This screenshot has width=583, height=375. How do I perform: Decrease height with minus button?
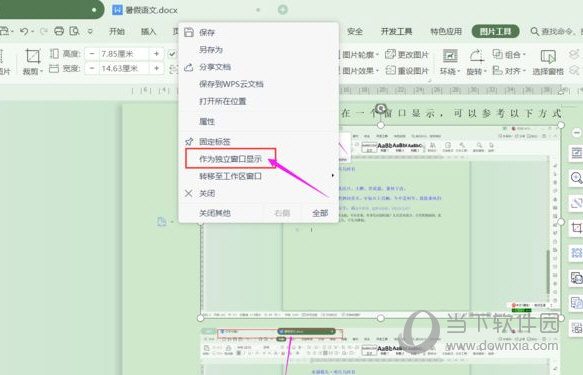pyautogui.click(x=91, y=54)
